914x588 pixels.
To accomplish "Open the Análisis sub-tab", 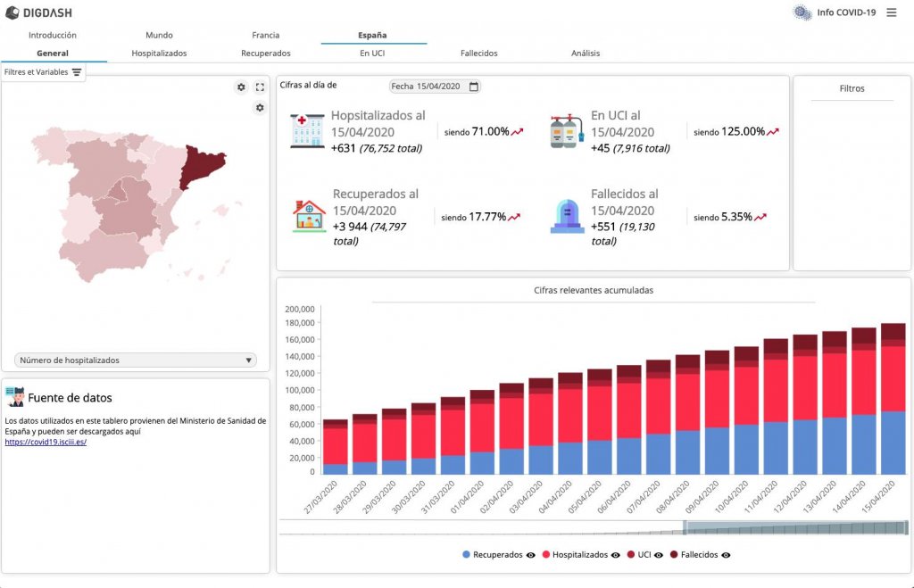I will 586,53.
